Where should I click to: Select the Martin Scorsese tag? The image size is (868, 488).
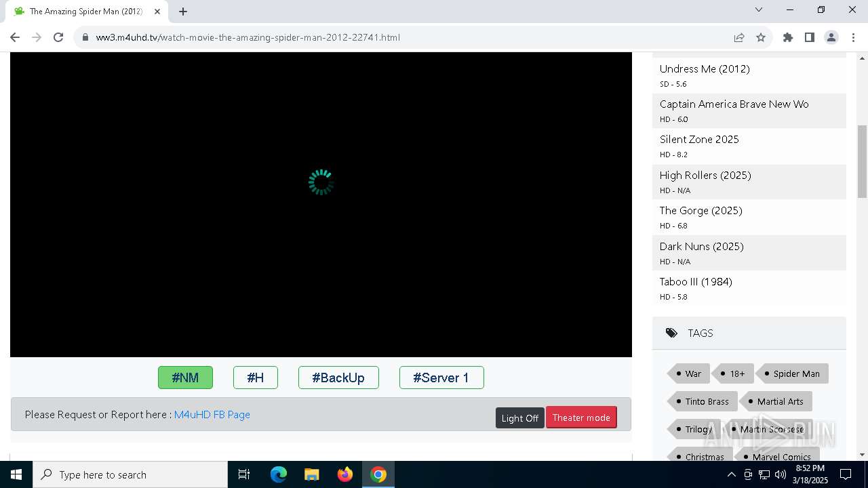(x=768, y=429)
